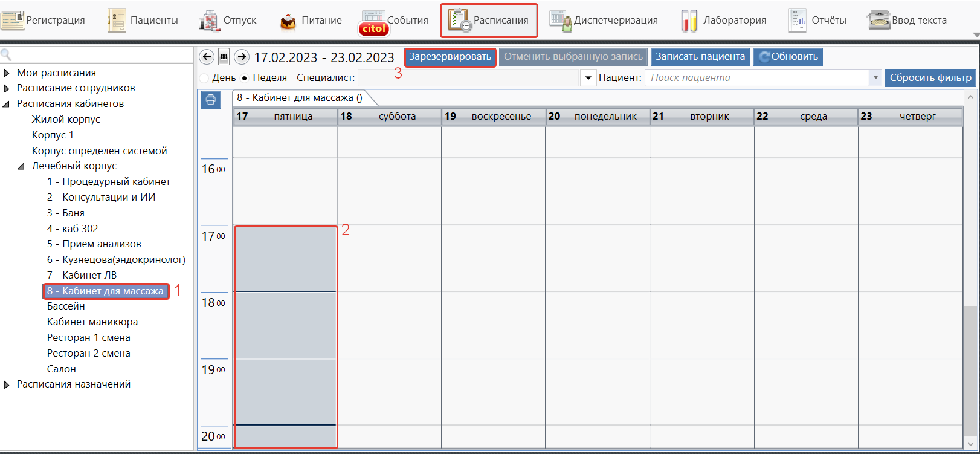Open the Пациенты module icon

117,21
